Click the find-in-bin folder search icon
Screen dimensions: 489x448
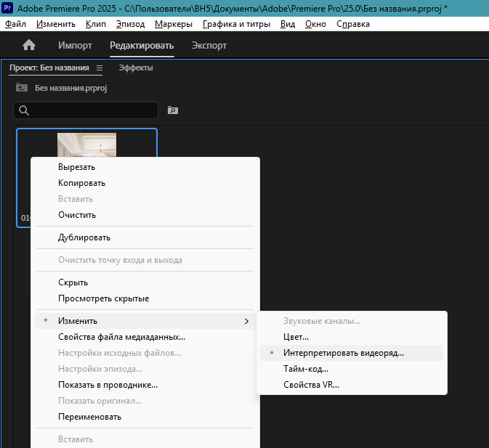(x=173, y=110)
